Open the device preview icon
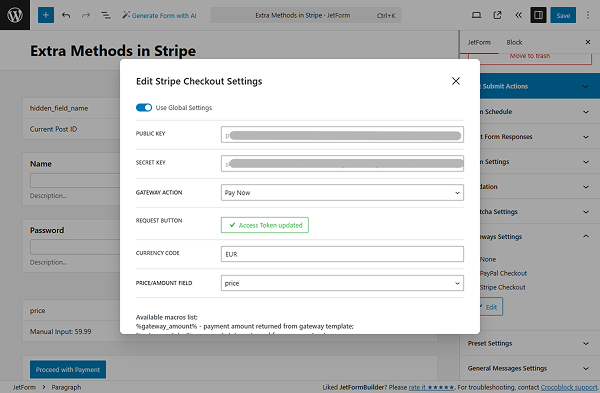 [x=476, y=15]
